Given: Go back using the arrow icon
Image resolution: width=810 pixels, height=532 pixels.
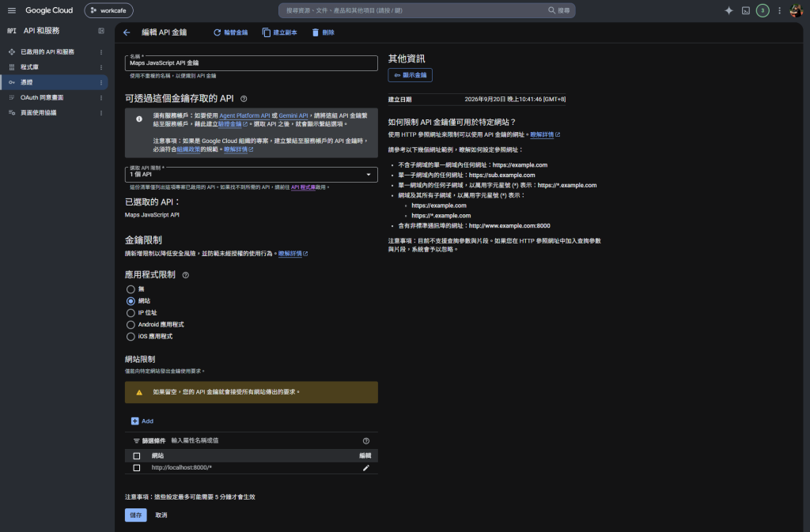Looking at the screenshot, I should click(x=127, y=32).
